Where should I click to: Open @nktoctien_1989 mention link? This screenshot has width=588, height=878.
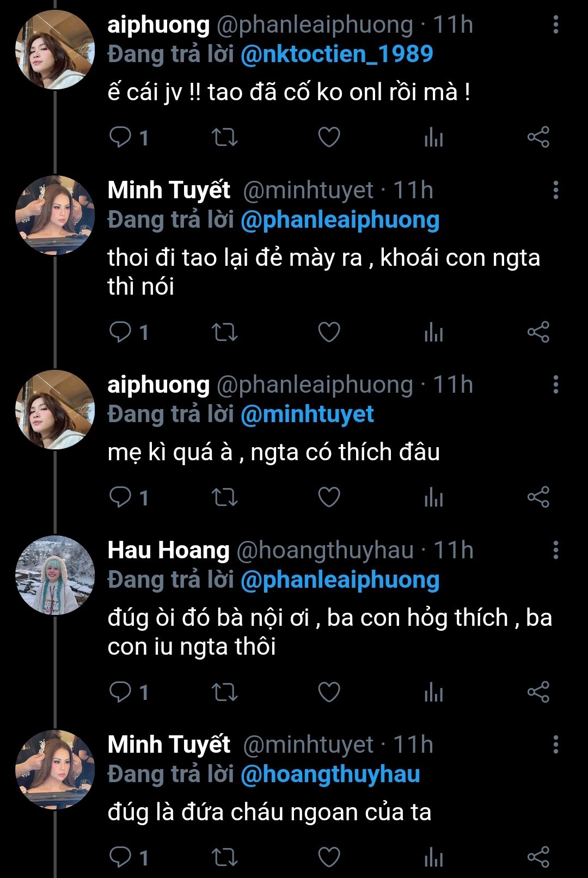[336, 54]
